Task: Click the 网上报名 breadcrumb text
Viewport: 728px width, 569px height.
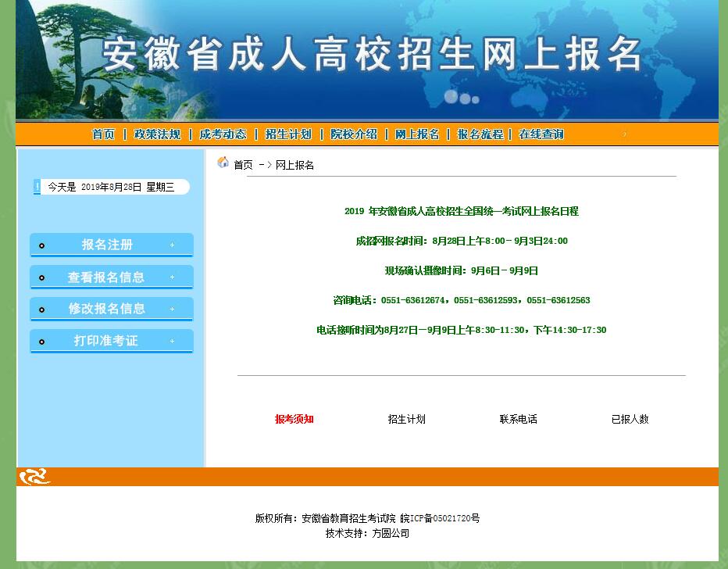Action: (294, 165)
